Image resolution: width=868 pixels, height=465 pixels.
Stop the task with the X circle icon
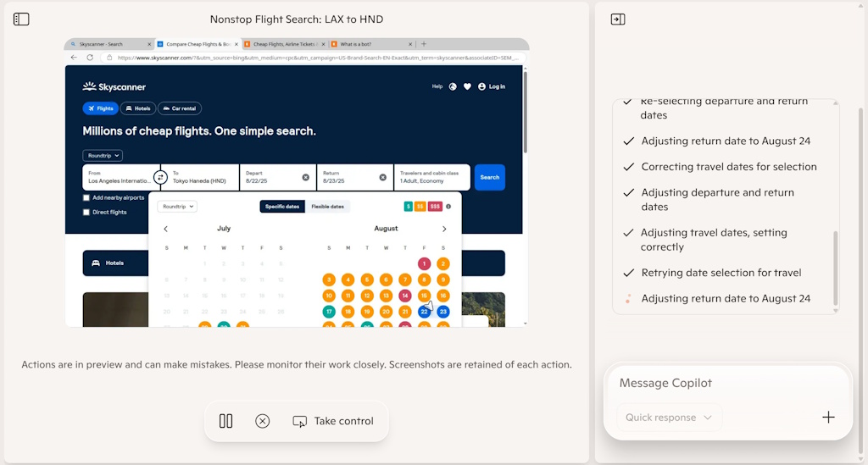tap(263, 421)
